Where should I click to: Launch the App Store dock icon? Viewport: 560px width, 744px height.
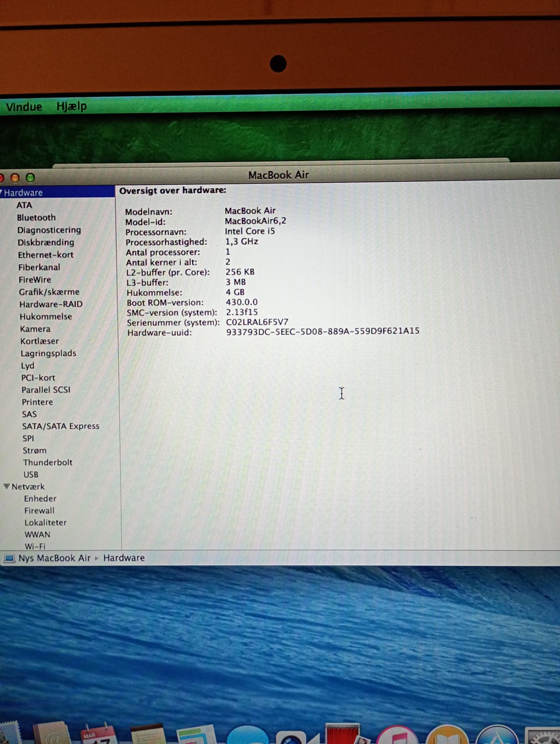497,735
